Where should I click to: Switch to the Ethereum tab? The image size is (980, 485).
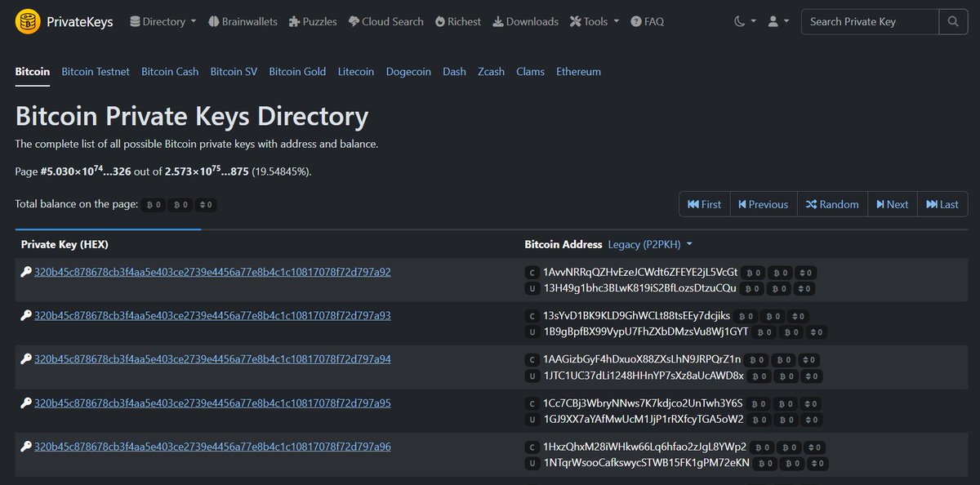click(578, 72)
